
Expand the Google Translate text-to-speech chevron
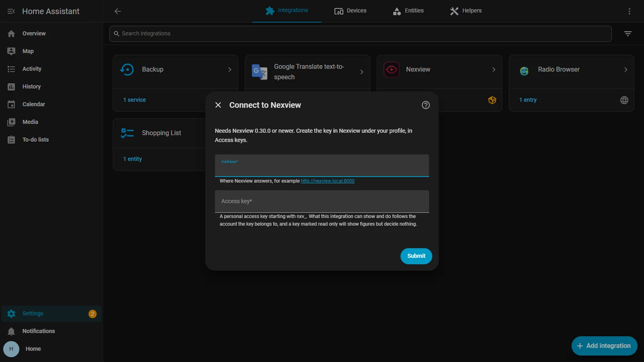coord(362,72)
